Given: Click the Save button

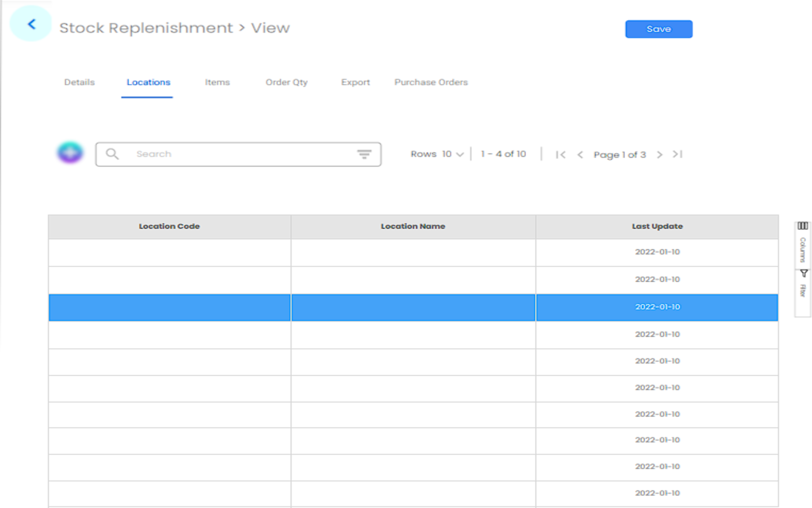Looking at the screenshot, I should pyautogui.click(x=658, y=29).
